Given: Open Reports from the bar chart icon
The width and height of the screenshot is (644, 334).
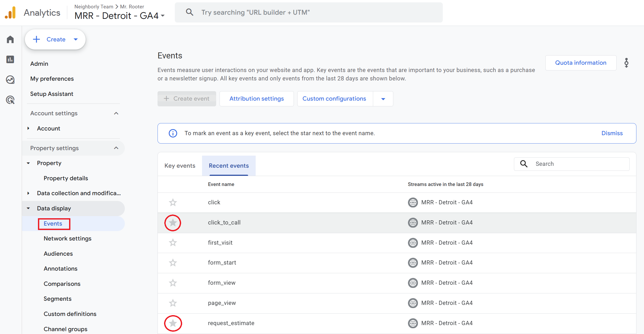Looking at the screenshot, I should (10, 59).
